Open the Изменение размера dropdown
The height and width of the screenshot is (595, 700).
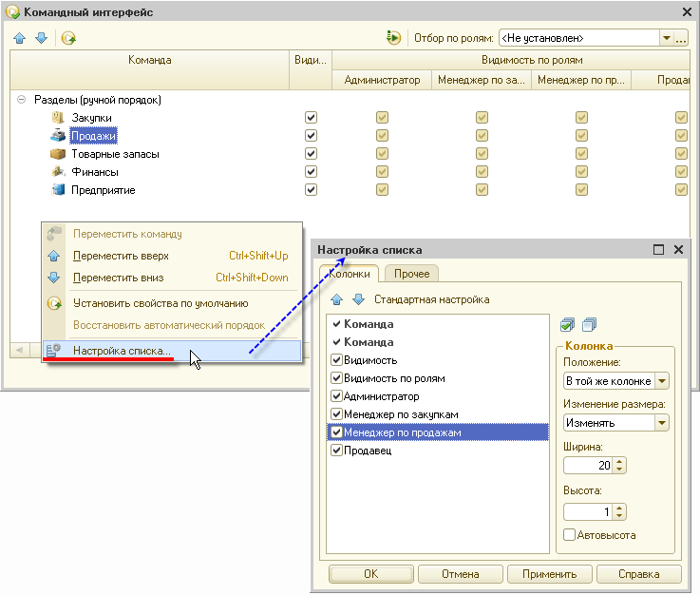662,423
